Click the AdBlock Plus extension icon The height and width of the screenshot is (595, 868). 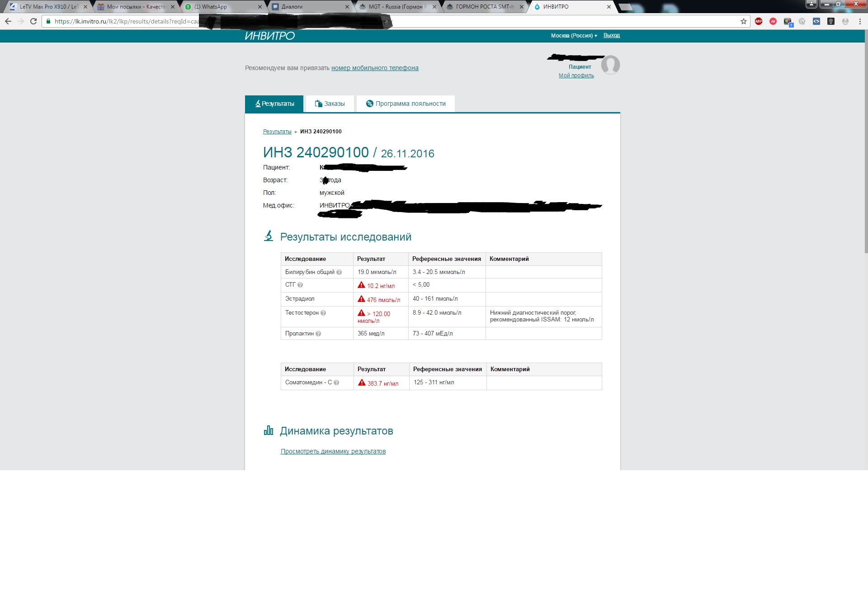pyautogui.click(x=759, y=21)
